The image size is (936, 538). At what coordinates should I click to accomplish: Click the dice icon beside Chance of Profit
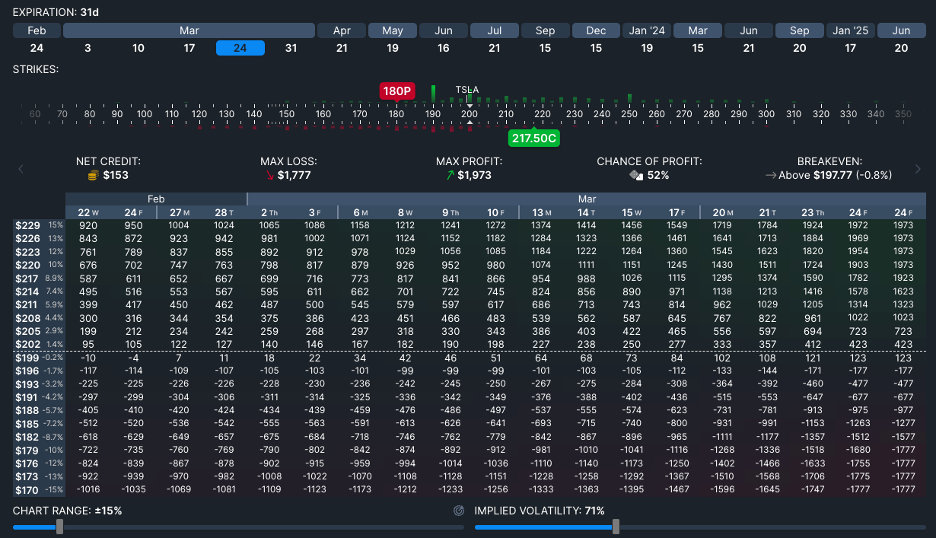click(x=636, y=176)
